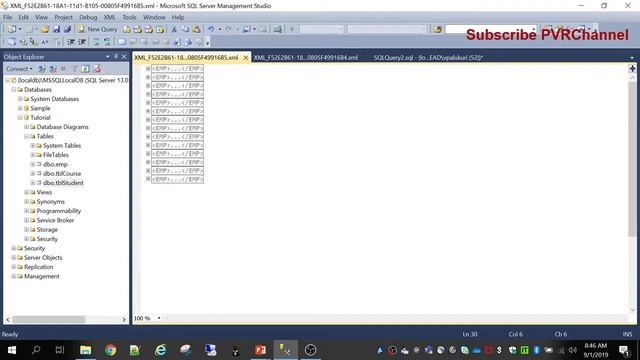640x360 pixels.
Task: Expand the Sample database node
Action: click(x=20, y=108)
